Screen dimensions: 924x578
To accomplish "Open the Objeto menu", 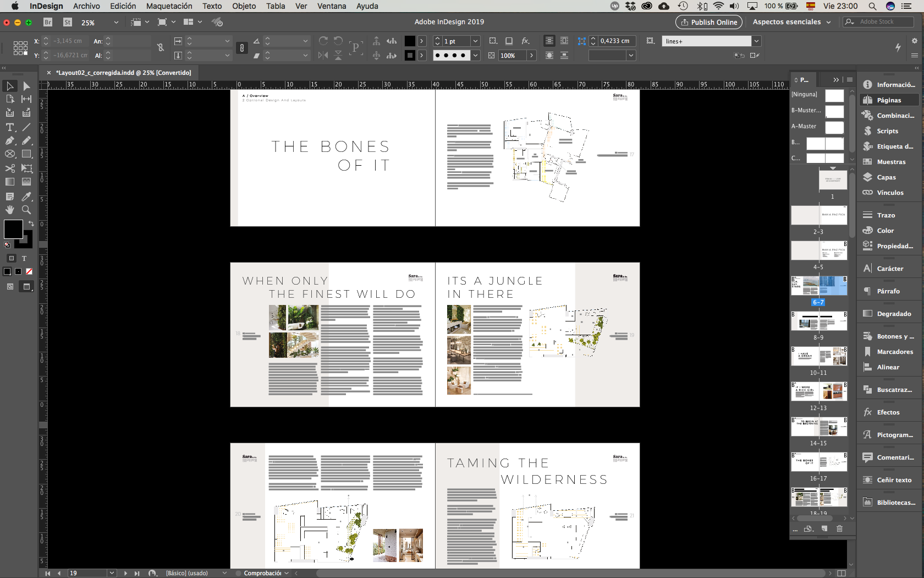I will [244, 6].
